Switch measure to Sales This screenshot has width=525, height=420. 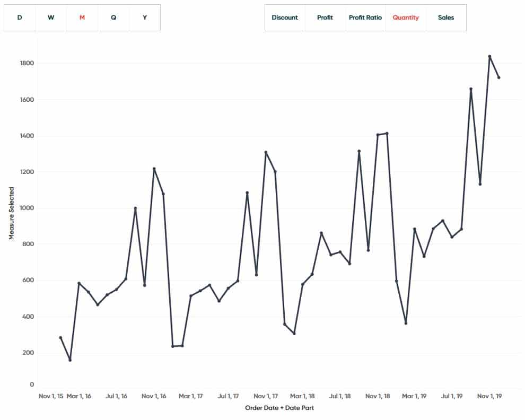446,17
